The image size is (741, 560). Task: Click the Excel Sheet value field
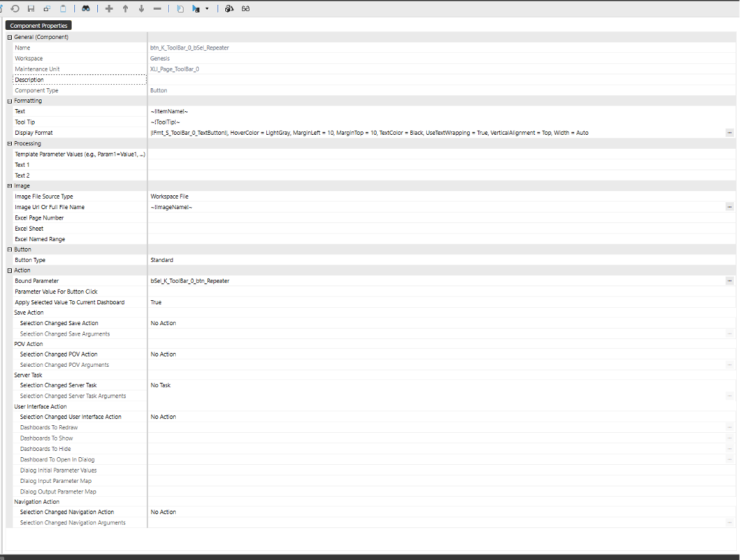pyautogui.click(x=441, y=229)
